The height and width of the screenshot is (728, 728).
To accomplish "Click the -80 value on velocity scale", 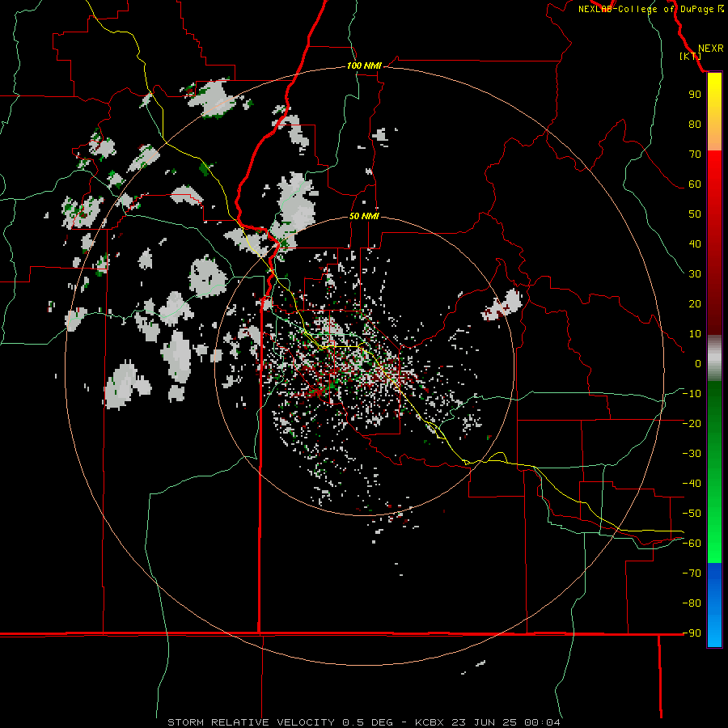I will [x=692, y=603].
